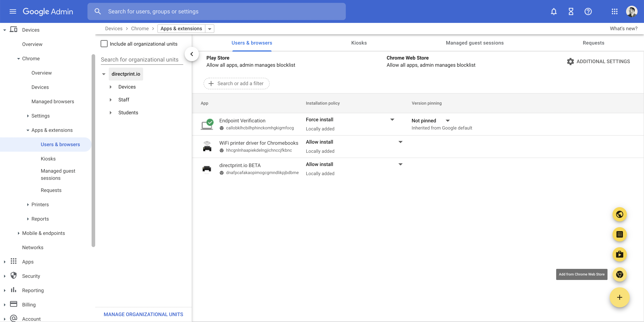Click the Search or add a filter chip
This screenshot has width=644, height=322.
[236, 84]
